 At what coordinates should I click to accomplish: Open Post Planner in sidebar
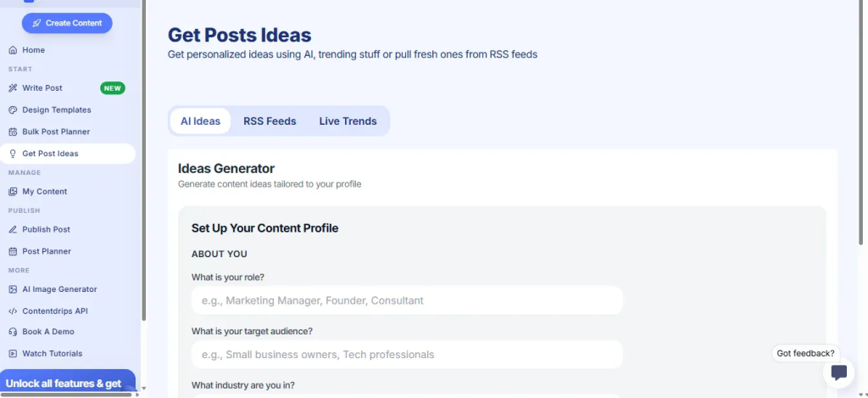(x=46, y=251)
